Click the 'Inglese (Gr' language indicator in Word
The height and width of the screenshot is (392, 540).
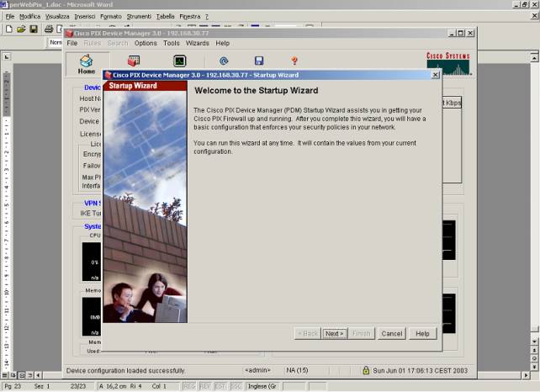point(262,386)
